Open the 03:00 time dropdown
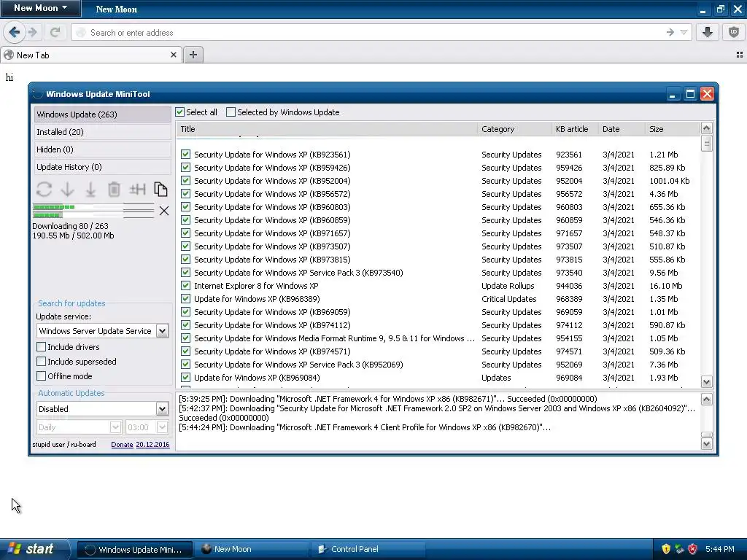The width and height of the screenshot is (747, 560). [162, 427]
